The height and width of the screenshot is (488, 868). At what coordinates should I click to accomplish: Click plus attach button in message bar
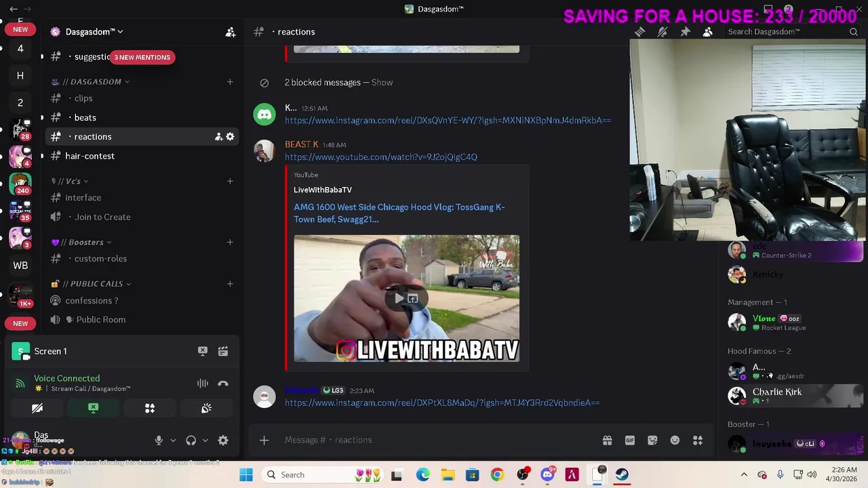click(x=264, y=441)
